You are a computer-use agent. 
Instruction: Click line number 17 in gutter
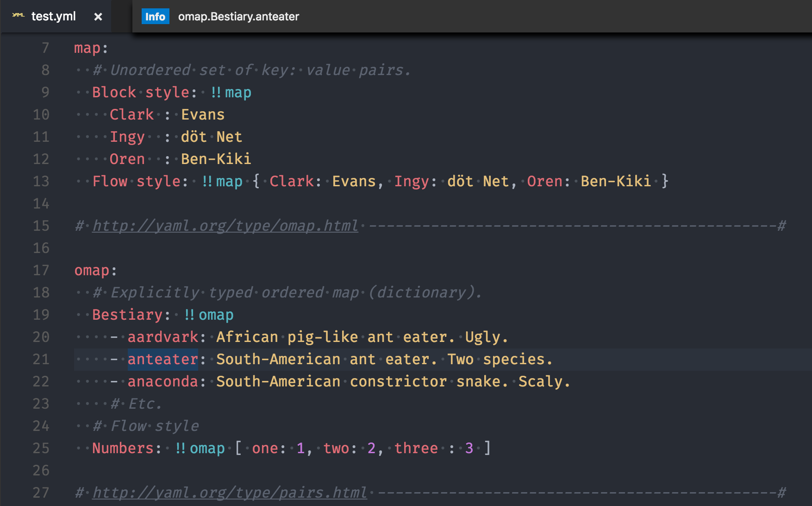point(41,270)
